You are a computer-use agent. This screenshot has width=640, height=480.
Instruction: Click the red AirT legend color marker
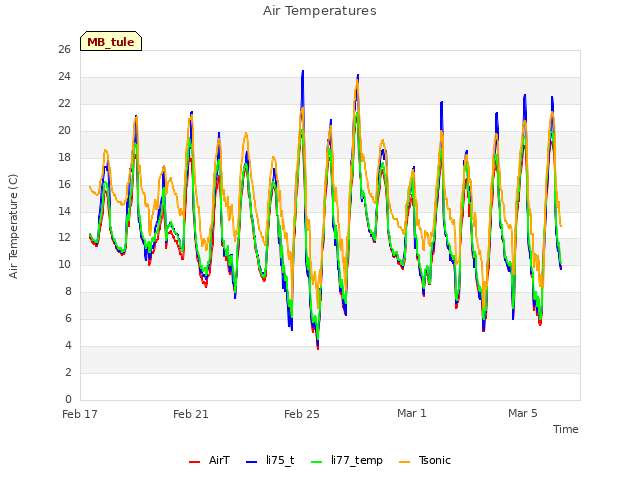click(x=195, y=462)
